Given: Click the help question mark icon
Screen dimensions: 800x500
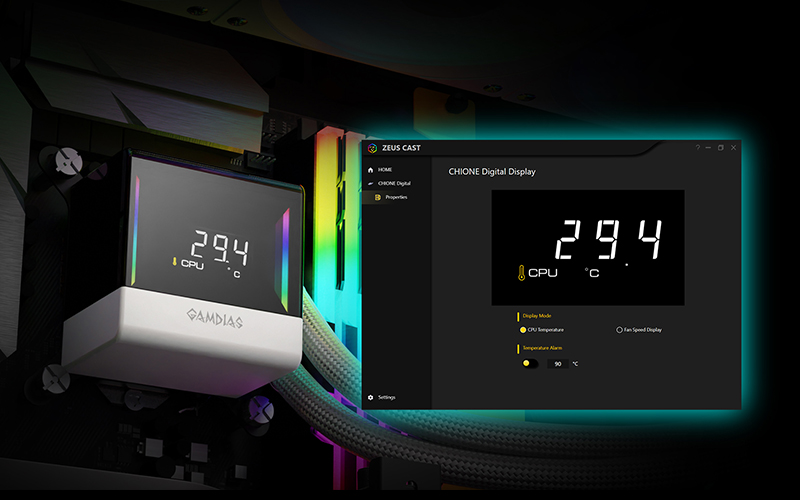Looking at the screenshot, I should pyautogui.click(x=697, y=147).
